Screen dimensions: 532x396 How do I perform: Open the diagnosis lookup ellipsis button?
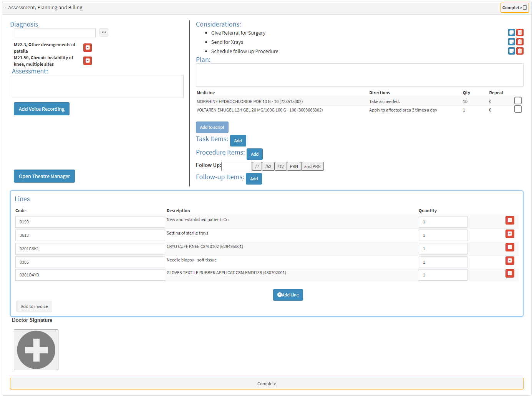pos(104,32)
